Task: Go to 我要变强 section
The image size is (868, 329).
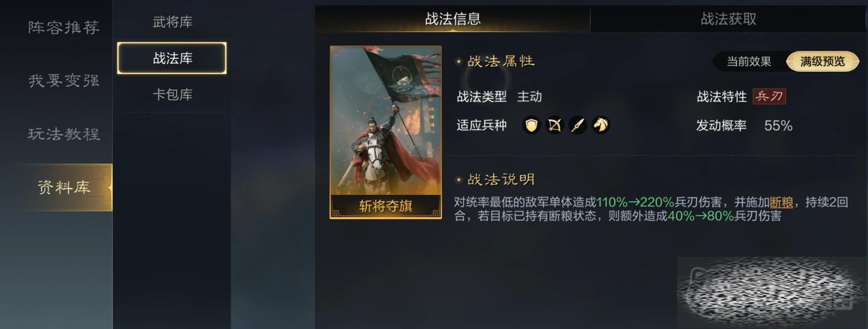Action: [x=64, y=81]
